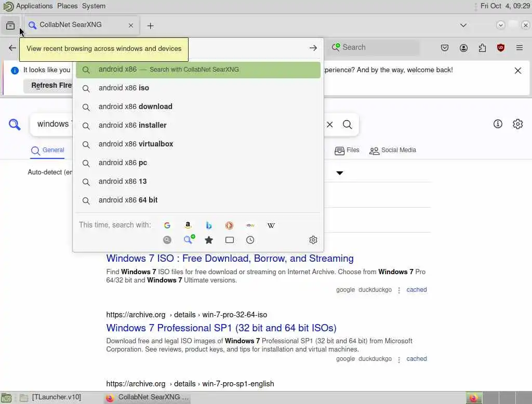532x404 pixels.
Task: Open more options dots for Professional SP1 result
Action: point(399,359)
